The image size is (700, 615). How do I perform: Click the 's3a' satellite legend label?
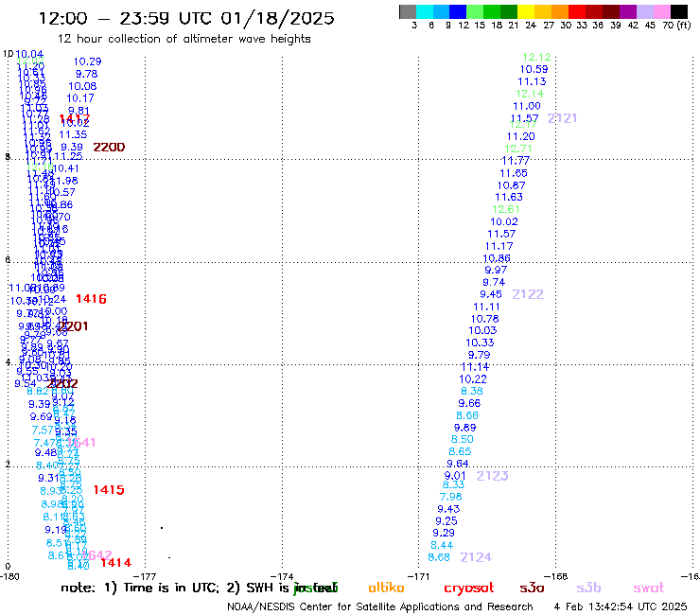tap(532, 589)
